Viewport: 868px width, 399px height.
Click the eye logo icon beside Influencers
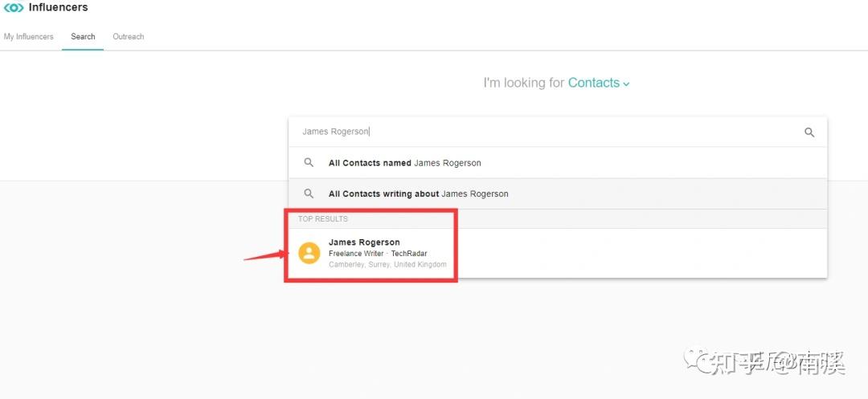tap(13, 8)
